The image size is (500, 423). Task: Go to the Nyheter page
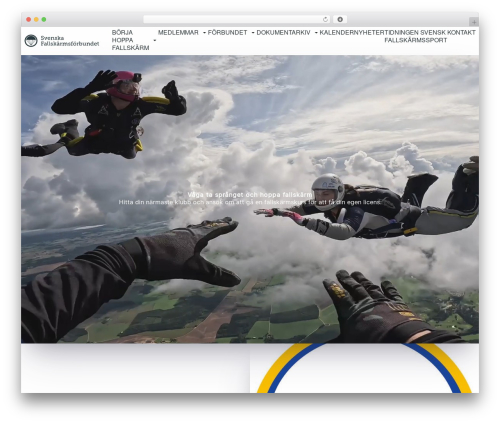pos(369,33)
